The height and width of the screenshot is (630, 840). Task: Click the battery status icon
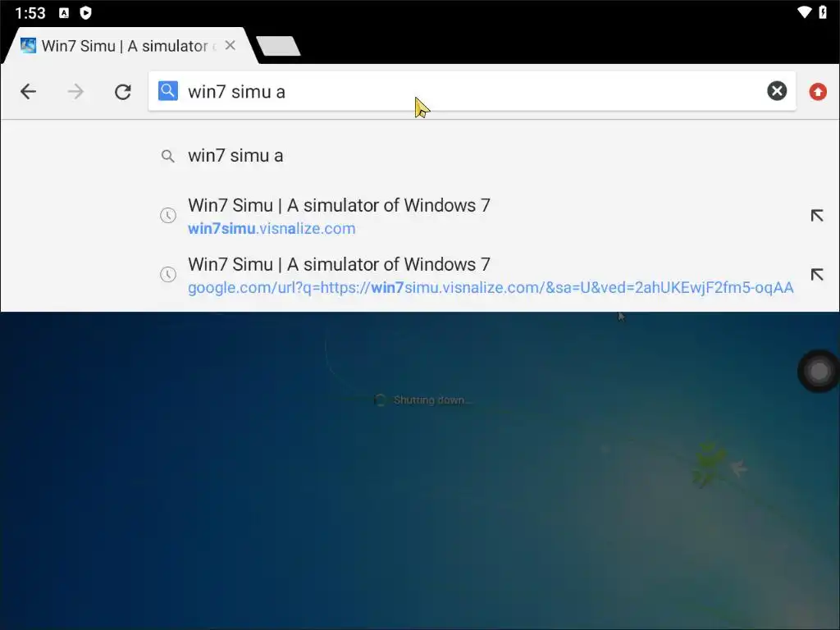[x=823, y=11]
